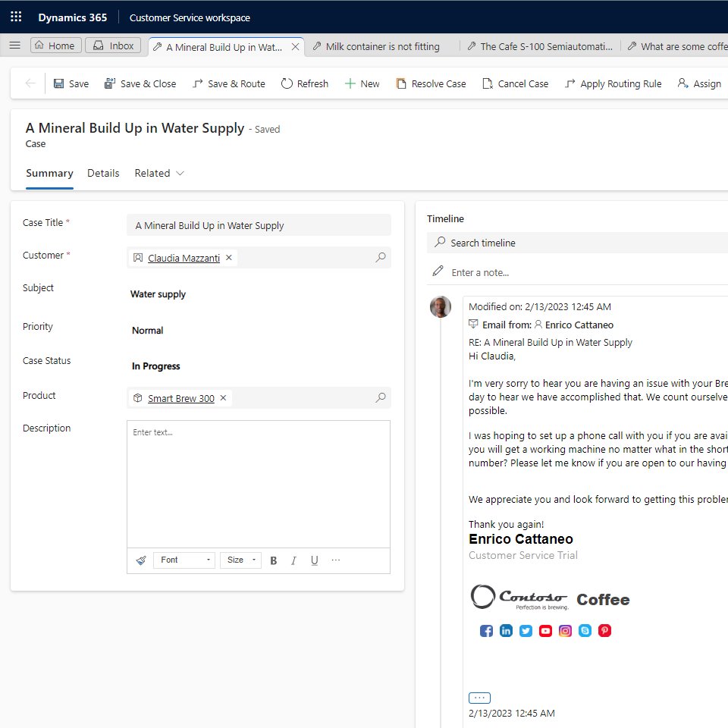Viewport: 728px width, 728px height.
Task: Select the Summary form tab
Action: pyautogui.click(x=50, y=173)
